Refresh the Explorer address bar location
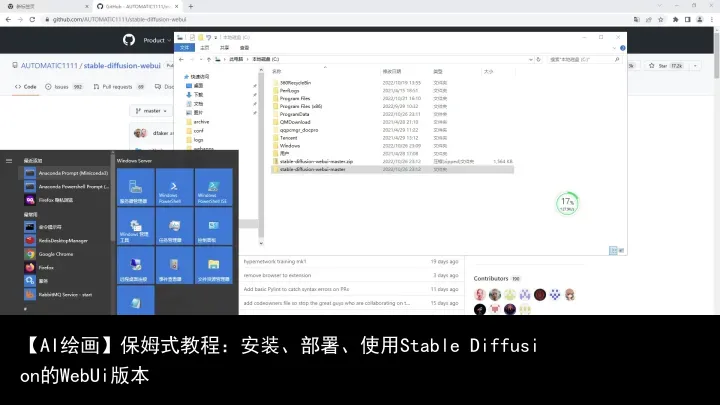Screen dimensions: 720x405 539,59
